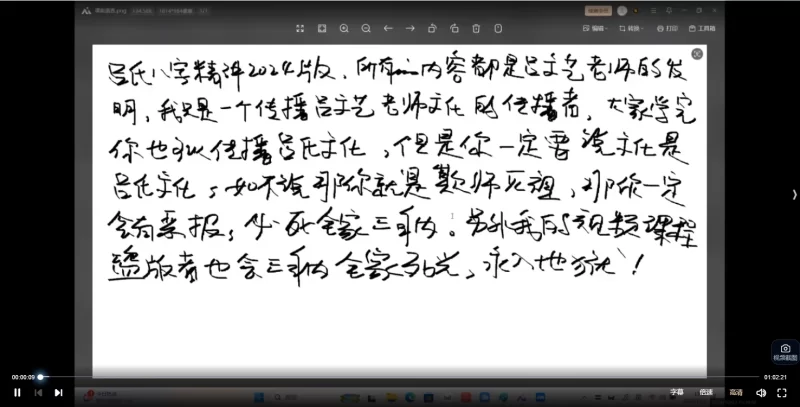
Task: Show the next image with right arrow
Action: [410, 28]
